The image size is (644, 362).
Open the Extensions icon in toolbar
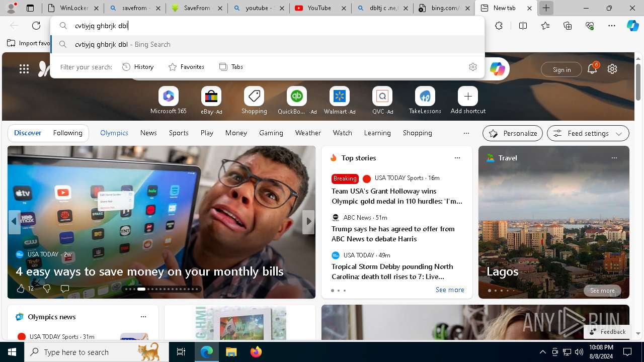(499, 26)
